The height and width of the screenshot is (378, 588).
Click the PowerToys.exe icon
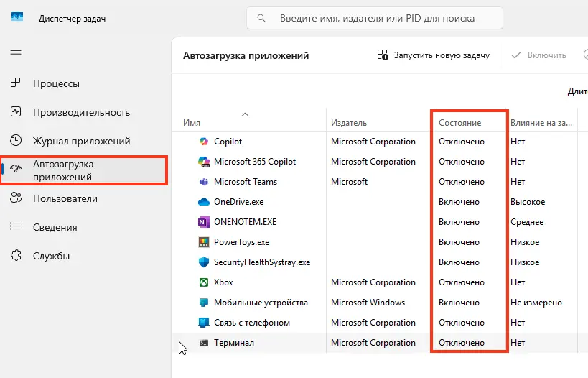coord(202,242)
